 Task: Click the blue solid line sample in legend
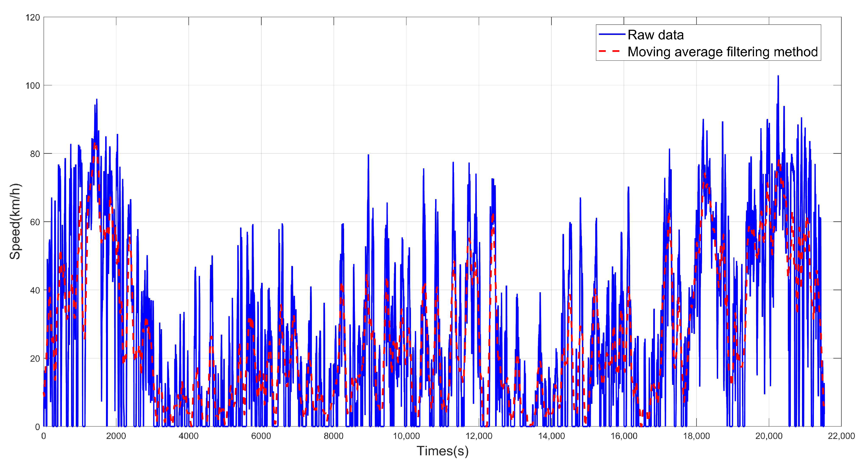(612, 34)
